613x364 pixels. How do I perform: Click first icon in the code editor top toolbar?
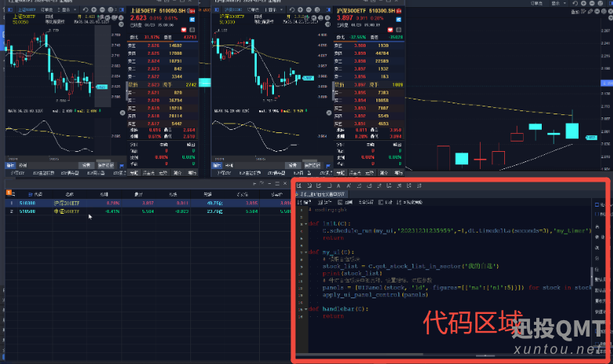click(299, 186)
